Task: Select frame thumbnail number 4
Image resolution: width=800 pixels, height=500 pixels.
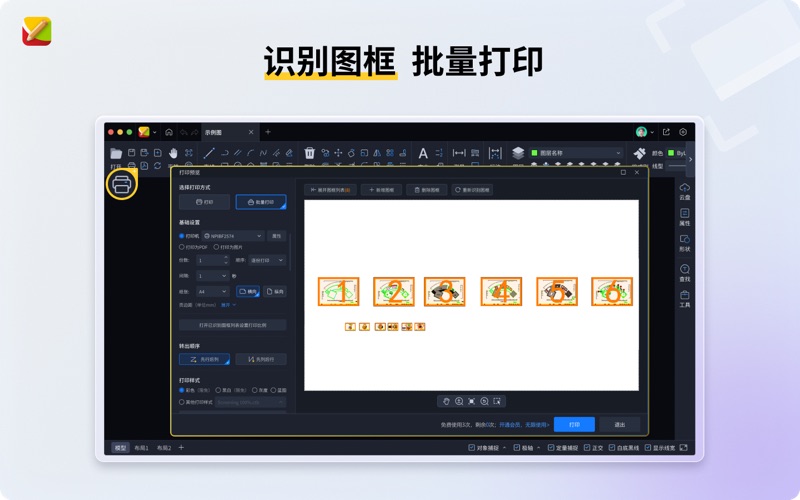Action: point(501,291)
